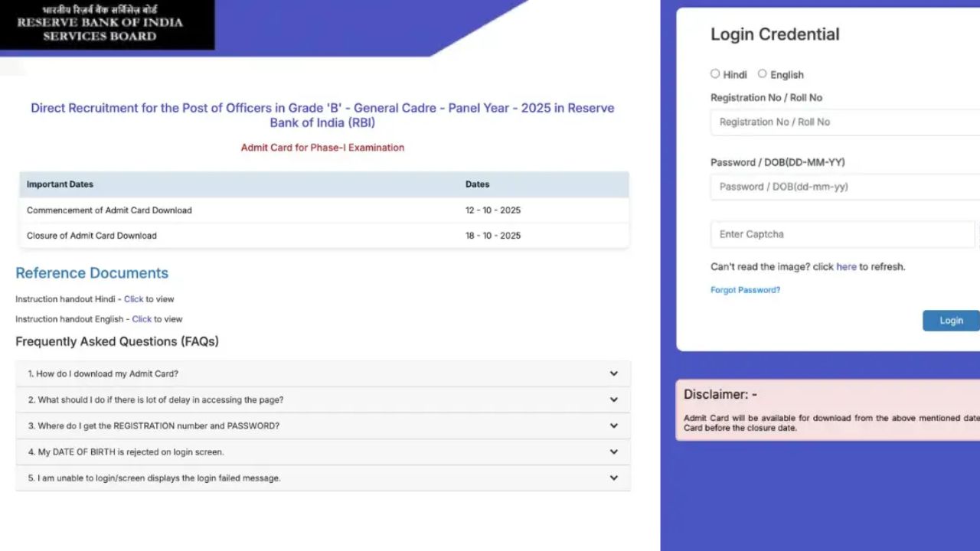This screenshot has width=980, height=551.
Task: Click 'Commencement of Admit Card Download' cell
Action: [x=109, y=210]
